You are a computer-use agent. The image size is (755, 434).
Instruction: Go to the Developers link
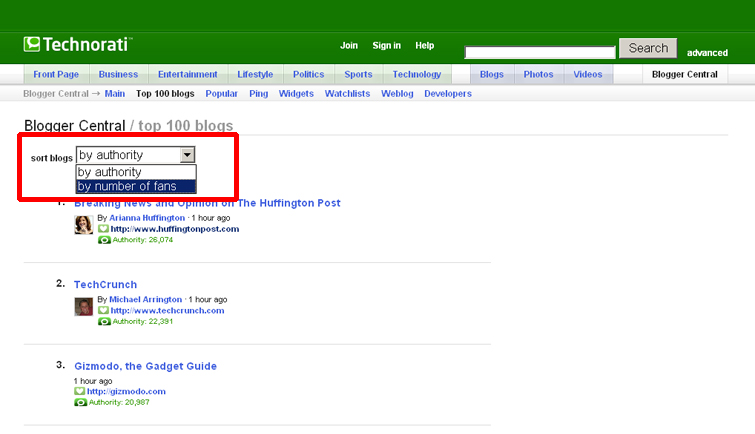pos(448,93)
